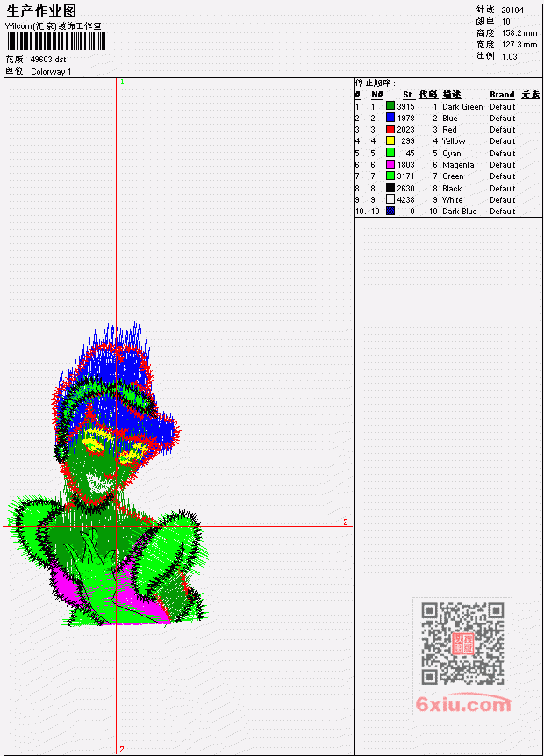Viewport: 544px width, 756px height.
Task: Click the color swatch beside stitch count 3171
Action: pyautogui.click(x=390, y=176)
